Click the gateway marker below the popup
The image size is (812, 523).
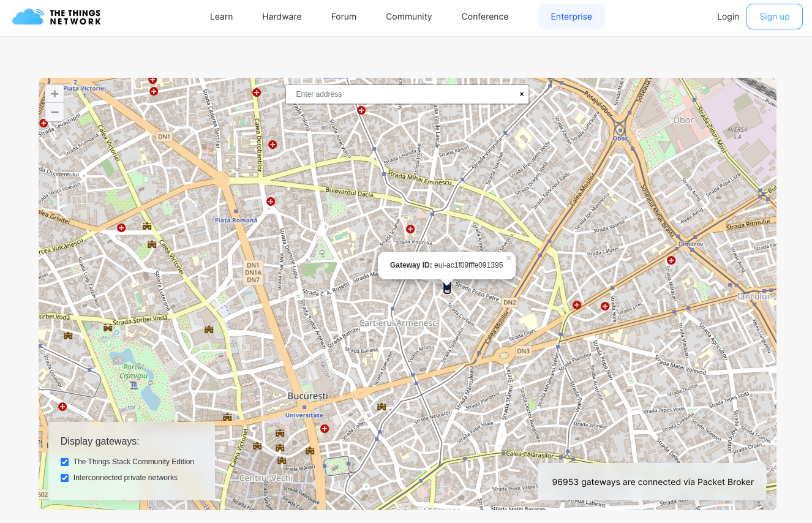point(447,288)
